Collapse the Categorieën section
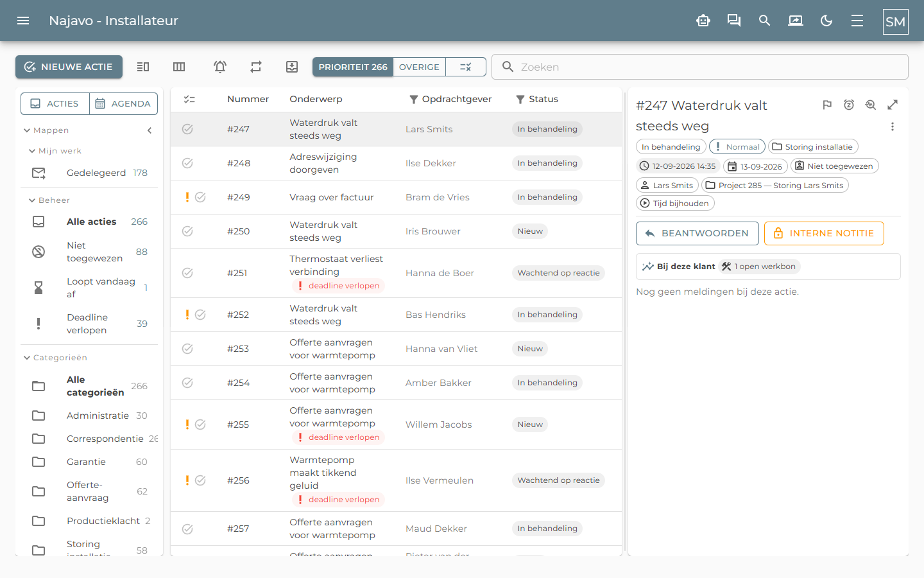Viewport: 924px width, 578px height. (27, 358)
